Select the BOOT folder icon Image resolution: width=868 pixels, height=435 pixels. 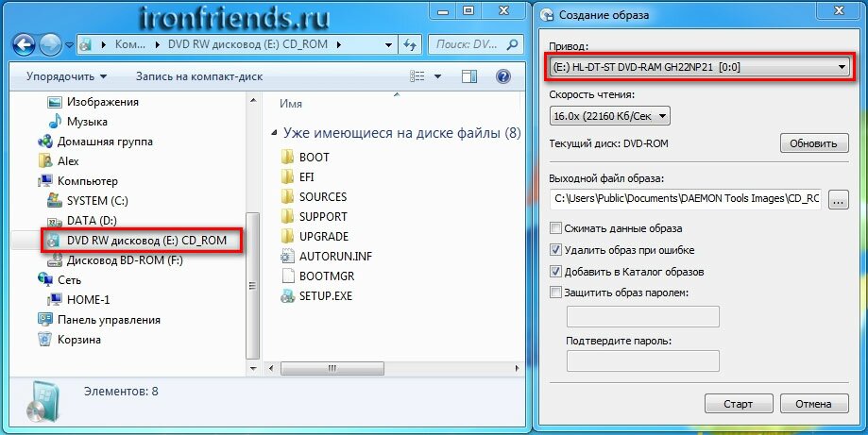tap(287, 157)
